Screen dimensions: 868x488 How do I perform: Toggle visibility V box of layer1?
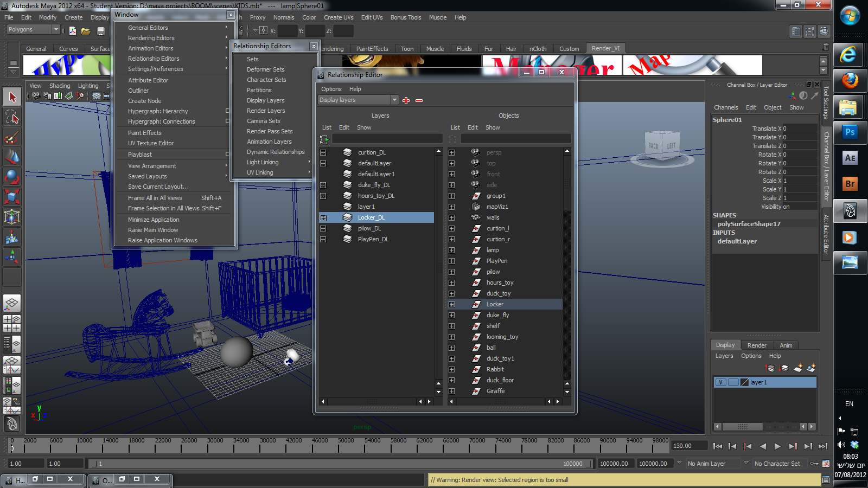click(720, 382)
